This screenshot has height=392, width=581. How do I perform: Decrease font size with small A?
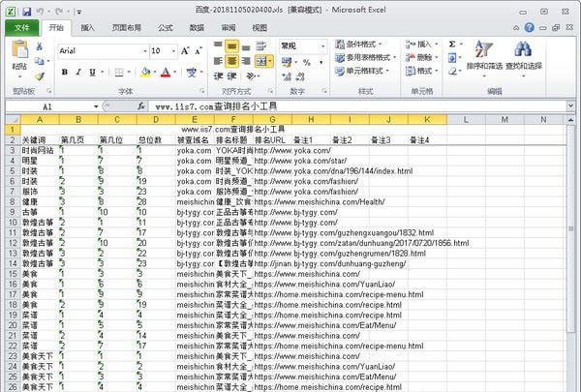pos(199,50)
